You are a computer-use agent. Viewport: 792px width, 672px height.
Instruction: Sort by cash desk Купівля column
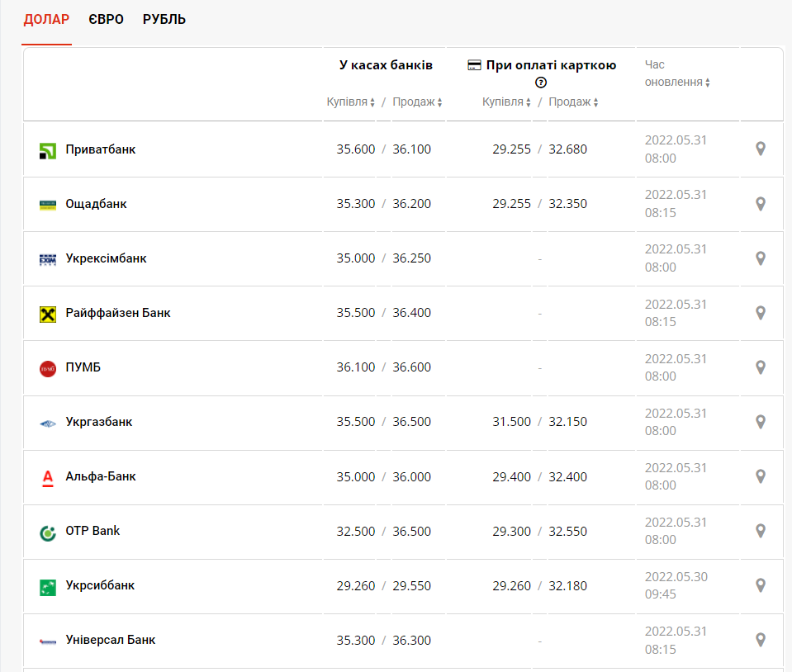tap(351, 102)
